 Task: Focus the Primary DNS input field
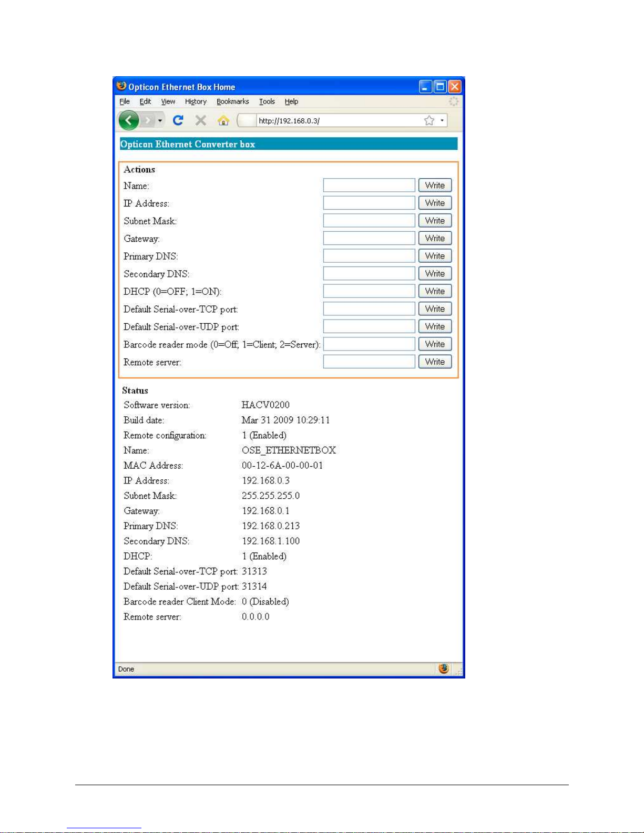tap(369, 256)
